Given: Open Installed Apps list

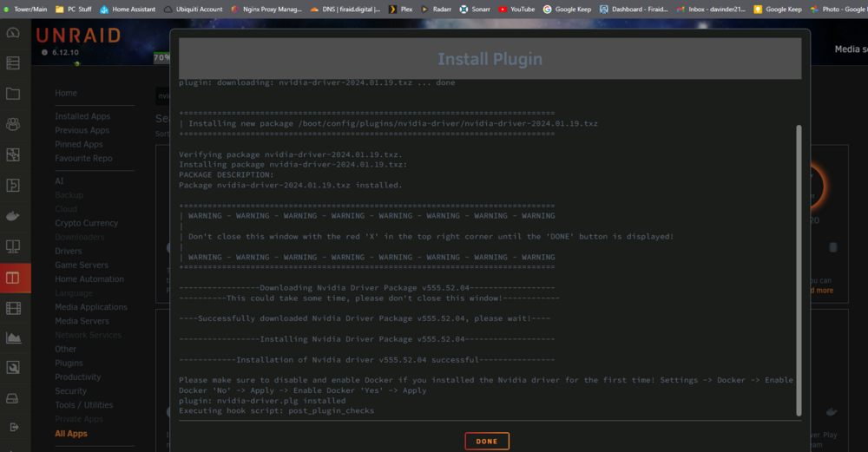Looking at the screenshot, I should (x=82, y=116).
